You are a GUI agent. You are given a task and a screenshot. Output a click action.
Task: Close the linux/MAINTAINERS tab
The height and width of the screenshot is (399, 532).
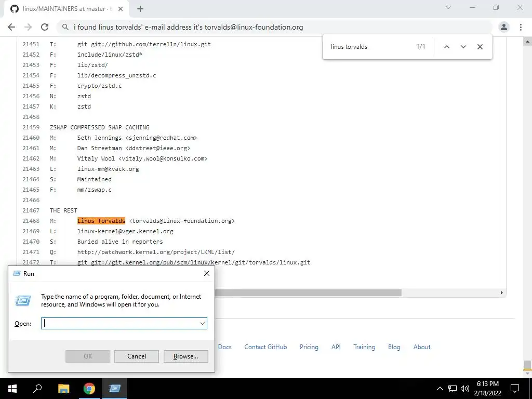point(121,9)
